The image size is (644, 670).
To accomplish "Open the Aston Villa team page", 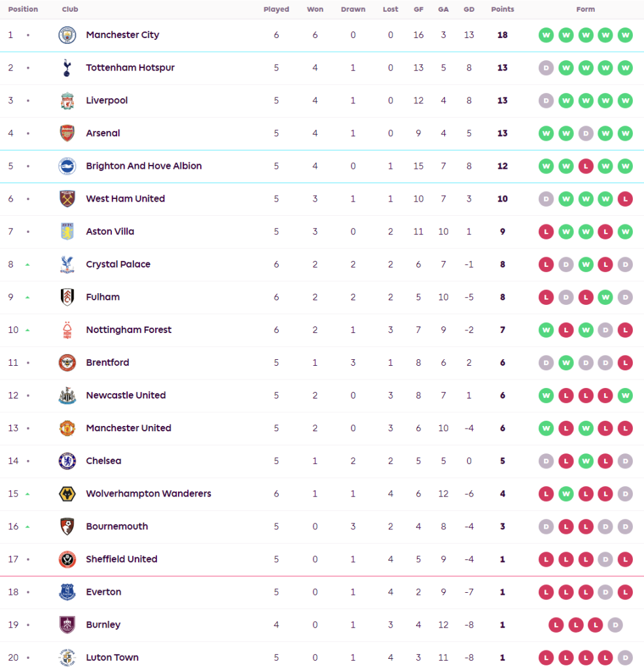I will [110, 232].
